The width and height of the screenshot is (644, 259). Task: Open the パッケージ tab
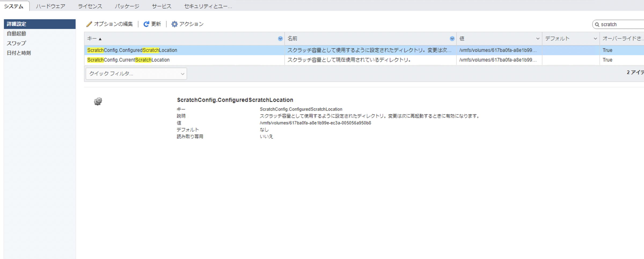click(127, 6)
